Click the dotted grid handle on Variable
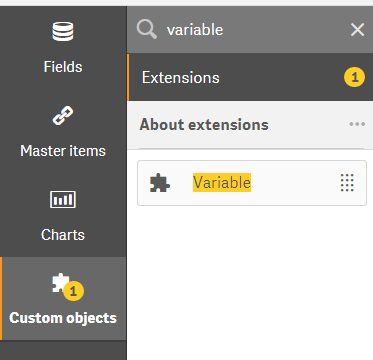This screenshot has width=373, height=360. click(347, 183)
